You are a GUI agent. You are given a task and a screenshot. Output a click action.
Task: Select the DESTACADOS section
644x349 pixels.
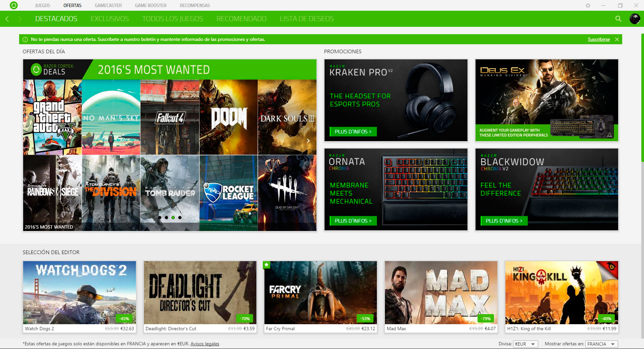[56, 19]
